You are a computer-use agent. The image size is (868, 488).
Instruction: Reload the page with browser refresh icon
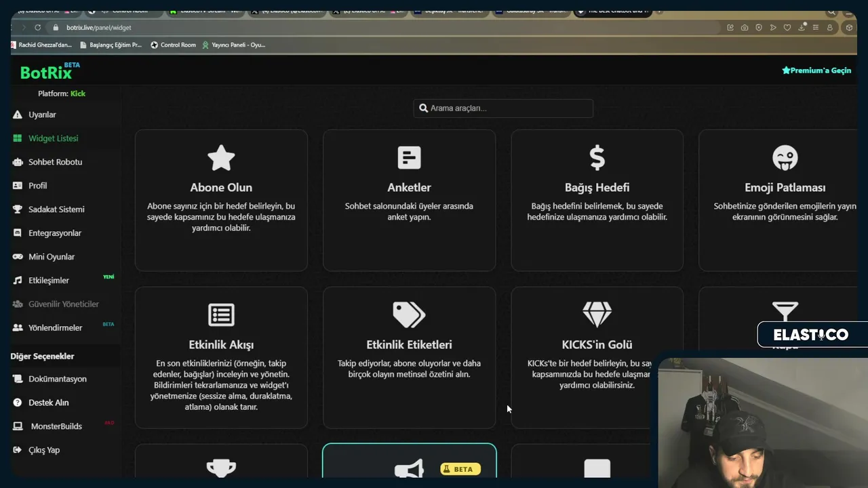coord(38,28)
